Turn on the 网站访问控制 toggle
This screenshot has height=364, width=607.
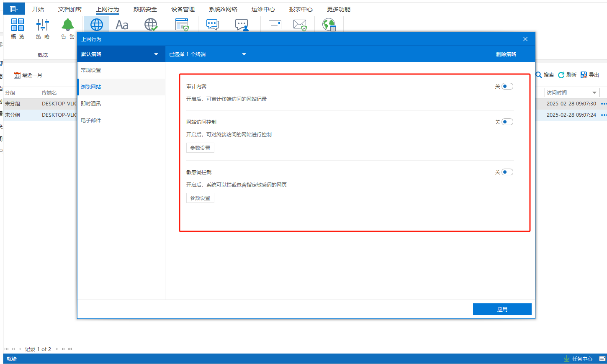click(507, 122)
